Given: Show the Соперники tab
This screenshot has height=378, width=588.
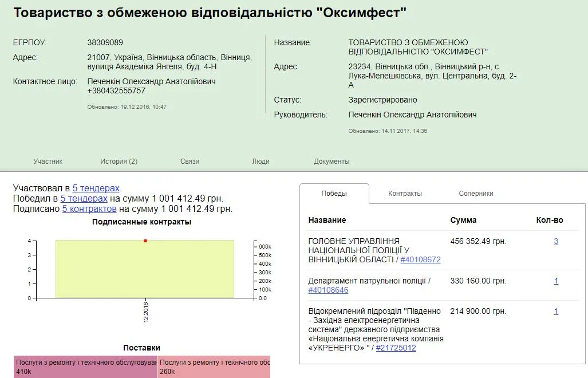Looking at the screenshot, I should click(x=476, y=194).
